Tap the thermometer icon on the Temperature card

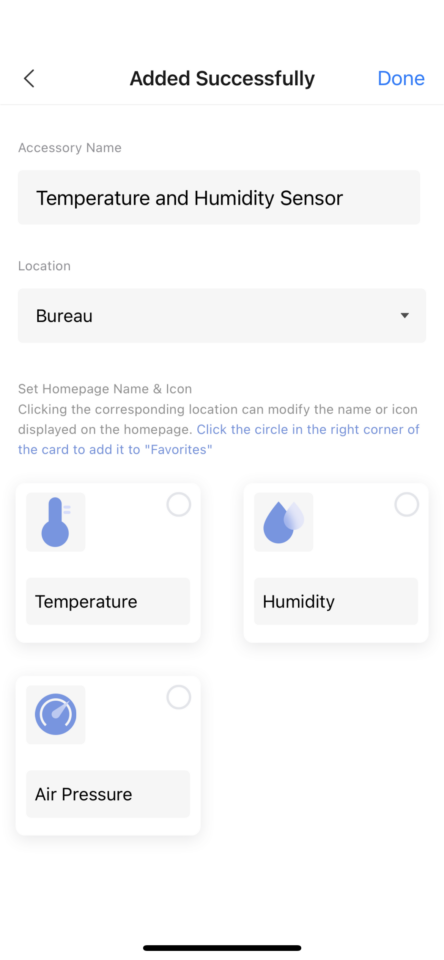click(x=56, y=522)
